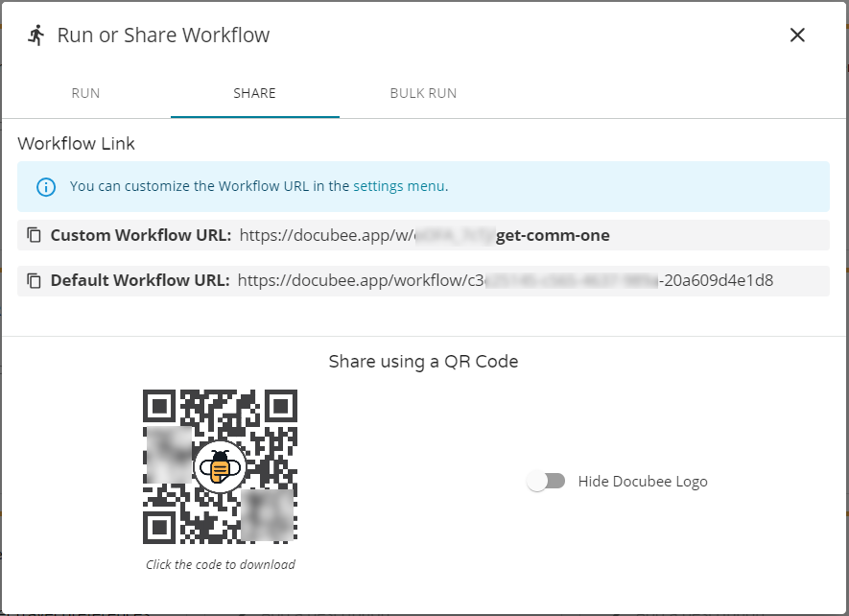Copy the Default Workflow URL with its copy icon

[x=35, y=280]
